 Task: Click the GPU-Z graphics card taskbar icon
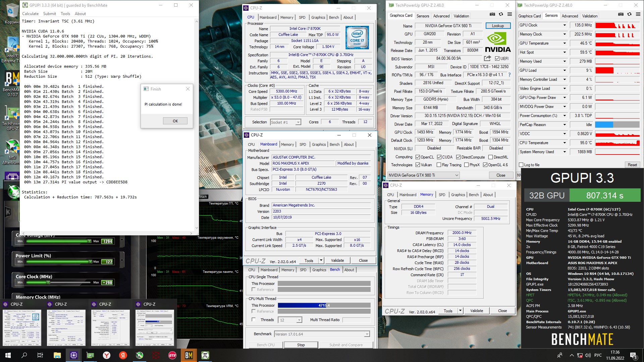point(90,355)
